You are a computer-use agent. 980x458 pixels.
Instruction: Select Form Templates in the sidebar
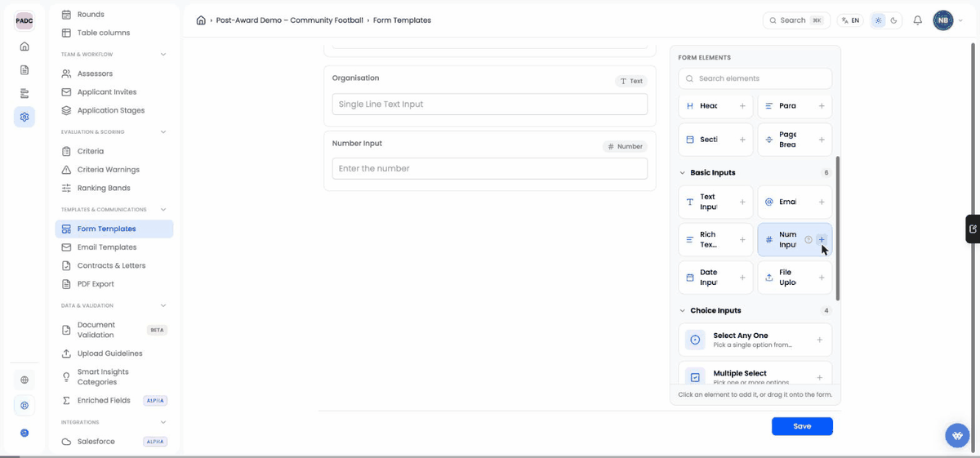click(114, 229)
